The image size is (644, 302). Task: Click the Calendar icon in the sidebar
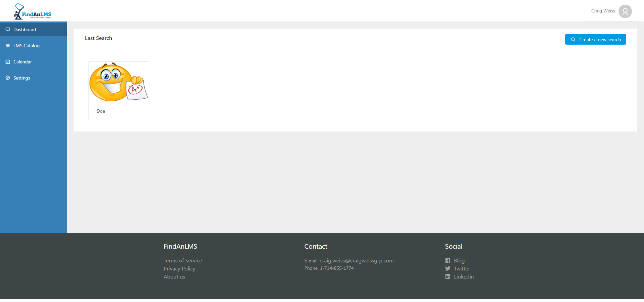point(8,62)
